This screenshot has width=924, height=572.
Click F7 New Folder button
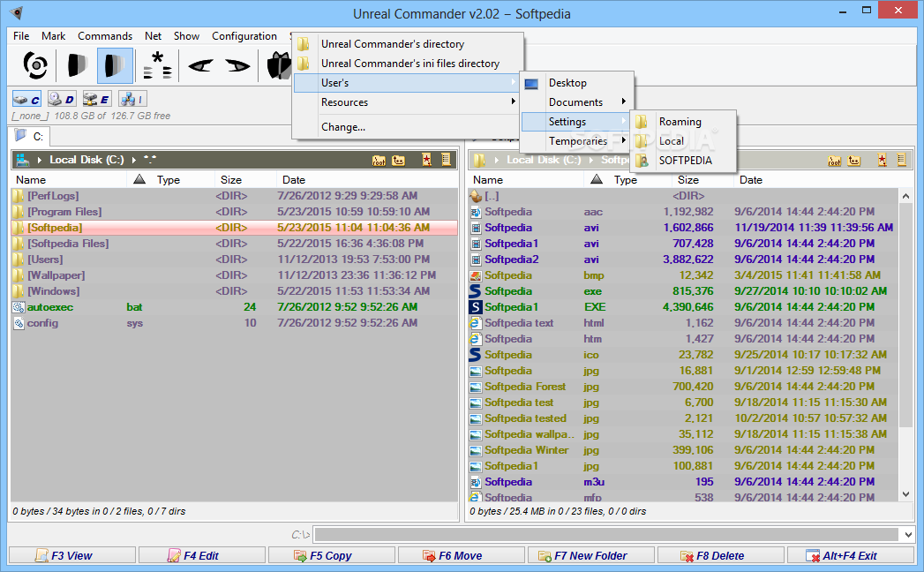(591, 555)
